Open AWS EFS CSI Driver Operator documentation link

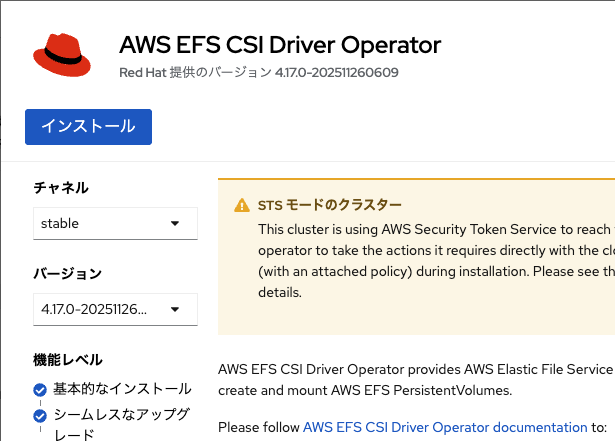pos(445,427)
